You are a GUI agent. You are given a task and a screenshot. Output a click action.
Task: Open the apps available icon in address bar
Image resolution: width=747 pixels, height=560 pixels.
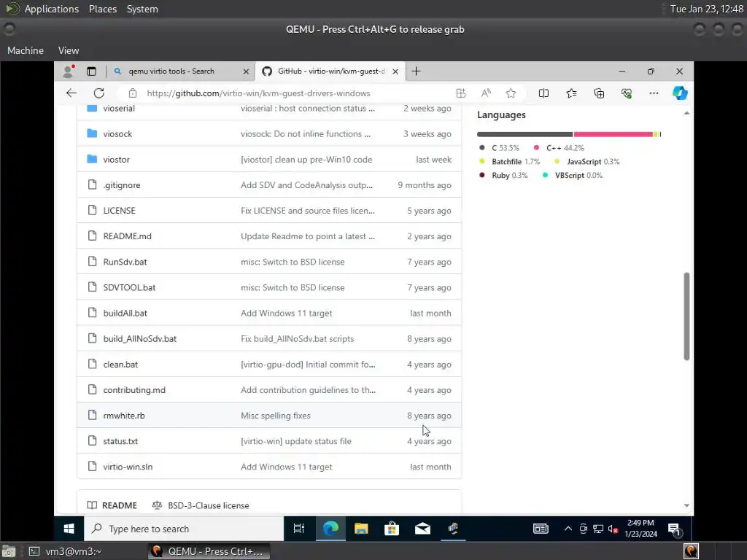coord(461,93)
